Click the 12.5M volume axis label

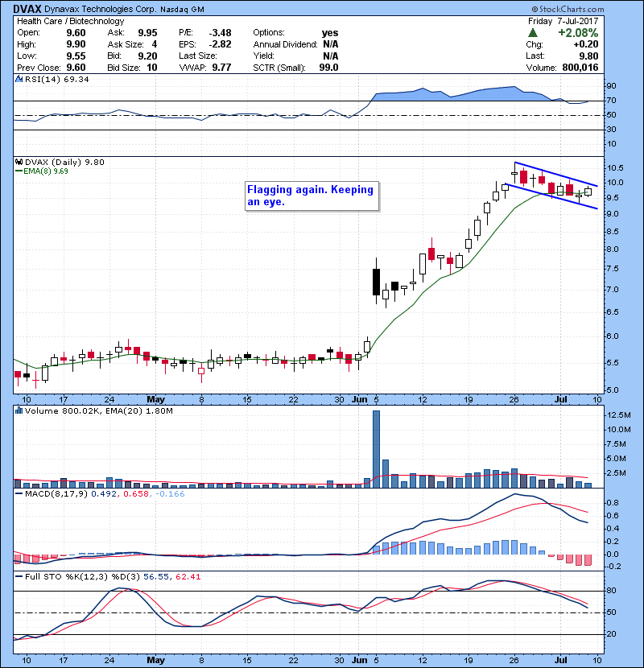619,415
